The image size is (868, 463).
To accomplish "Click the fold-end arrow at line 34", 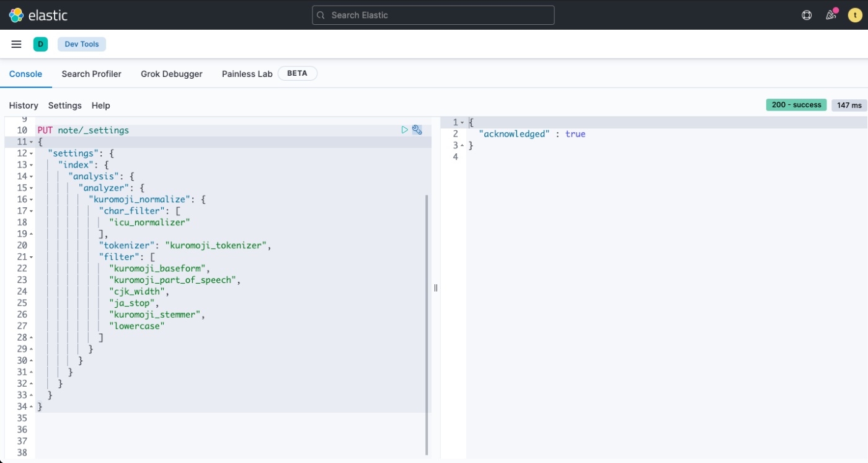I will (32, 407).
